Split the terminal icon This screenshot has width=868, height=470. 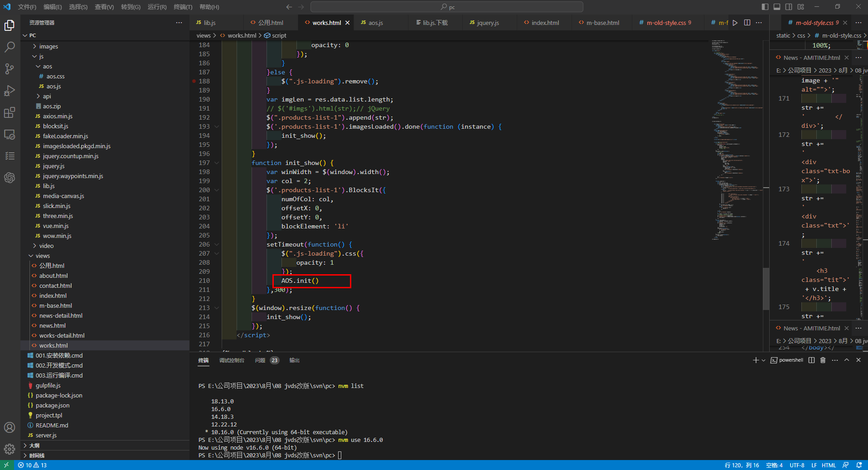pyautogui.click(x=811, y=360)
